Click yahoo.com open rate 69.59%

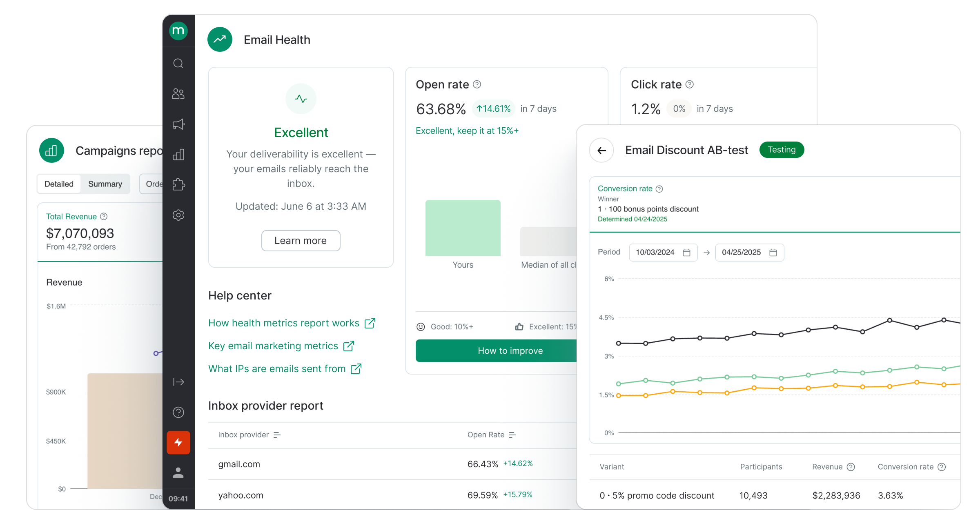(483, 495)
